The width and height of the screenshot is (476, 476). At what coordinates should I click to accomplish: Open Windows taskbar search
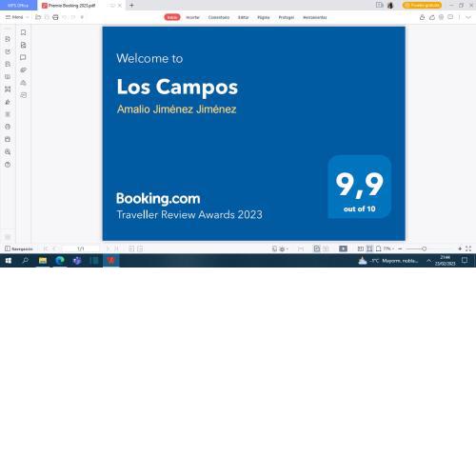point(26,261)
